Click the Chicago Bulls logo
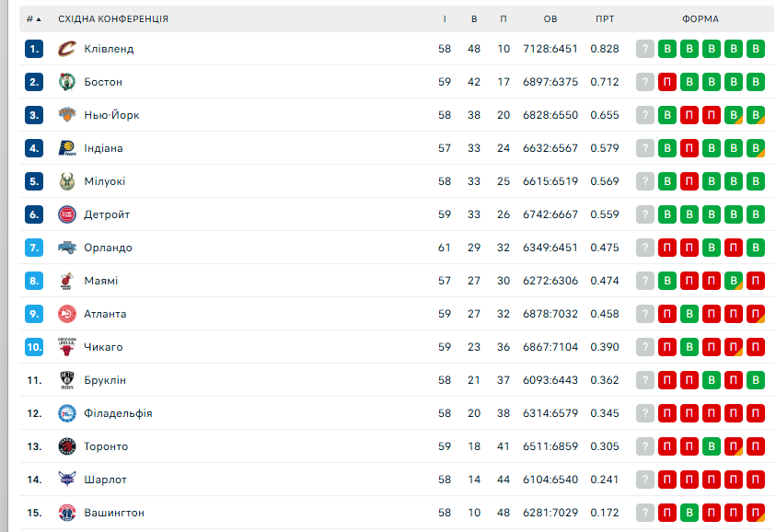 [66, 347]
